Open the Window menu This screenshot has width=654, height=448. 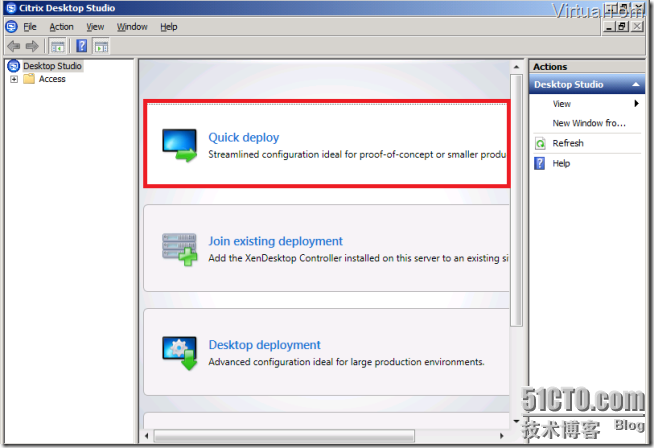(132, 27)
